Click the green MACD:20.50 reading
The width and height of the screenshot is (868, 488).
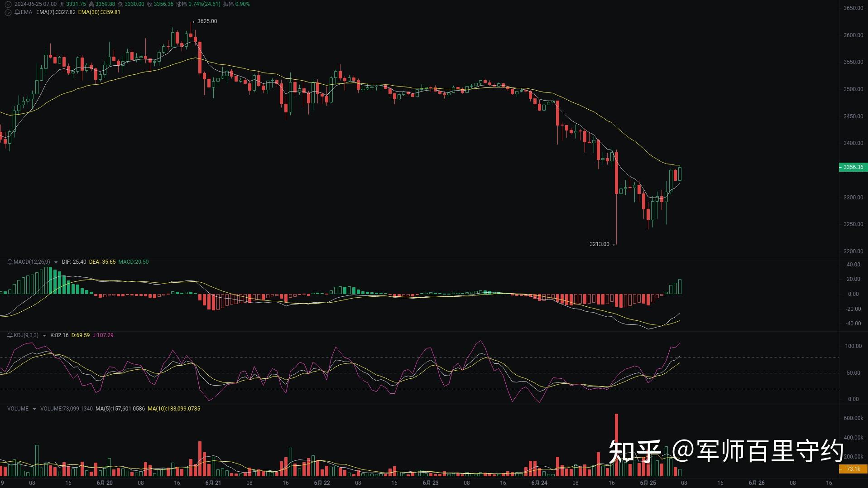click(x=134, y=262)
